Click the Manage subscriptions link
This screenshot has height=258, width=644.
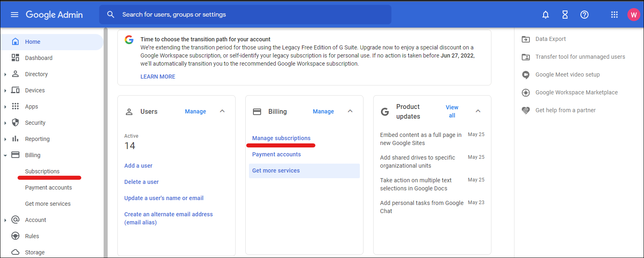click(x=281, y=138)
